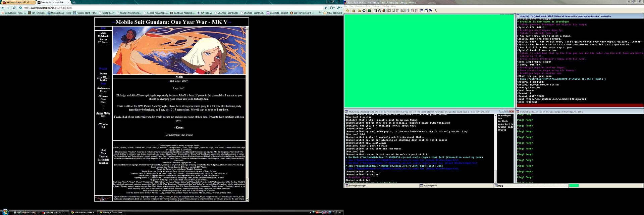
Task: Select BluFudge Braddigan status in switchbar
Action: 382,186
